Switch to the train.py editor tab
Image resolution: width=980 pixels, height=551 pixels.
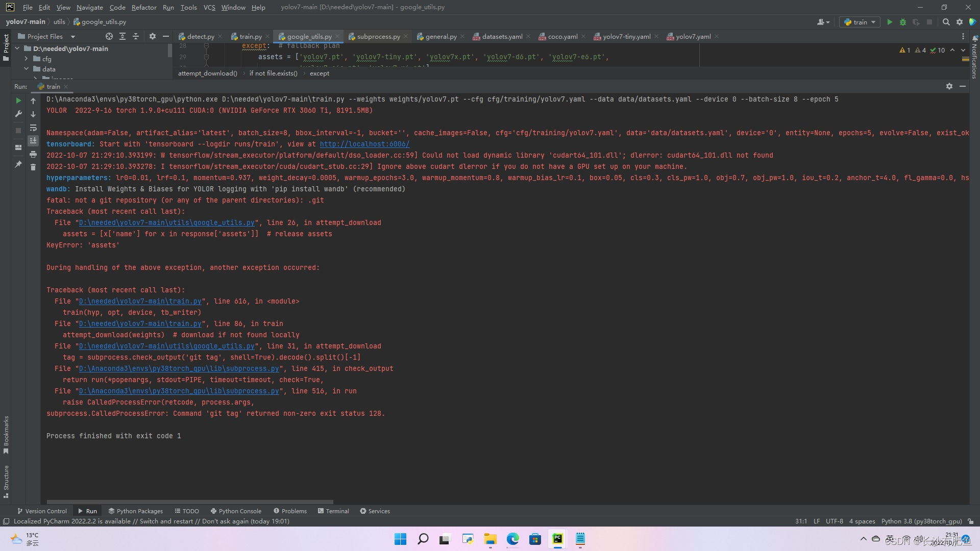click(250, 36)
